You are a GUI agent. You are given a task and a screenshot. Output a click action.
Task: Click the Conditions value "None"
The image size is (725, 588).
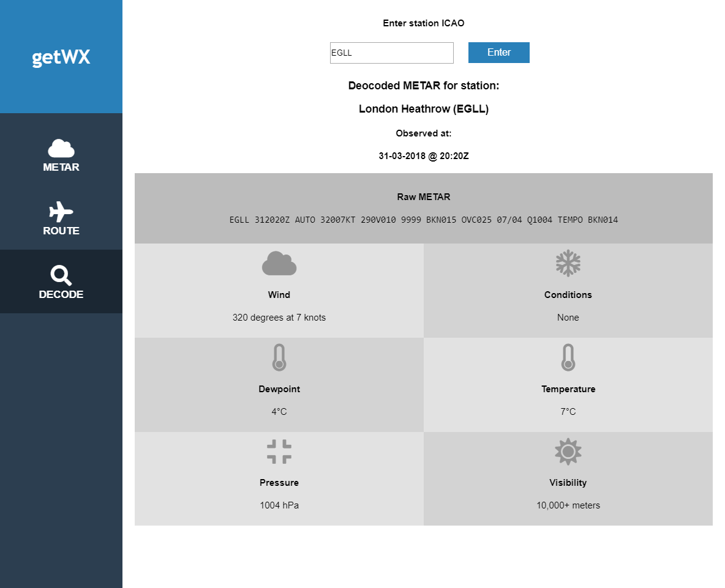pyautogui.click(x=568, y=318)
